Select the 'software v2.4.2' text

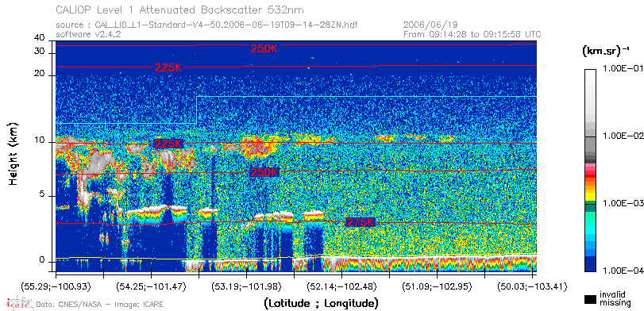pos(88,34)
